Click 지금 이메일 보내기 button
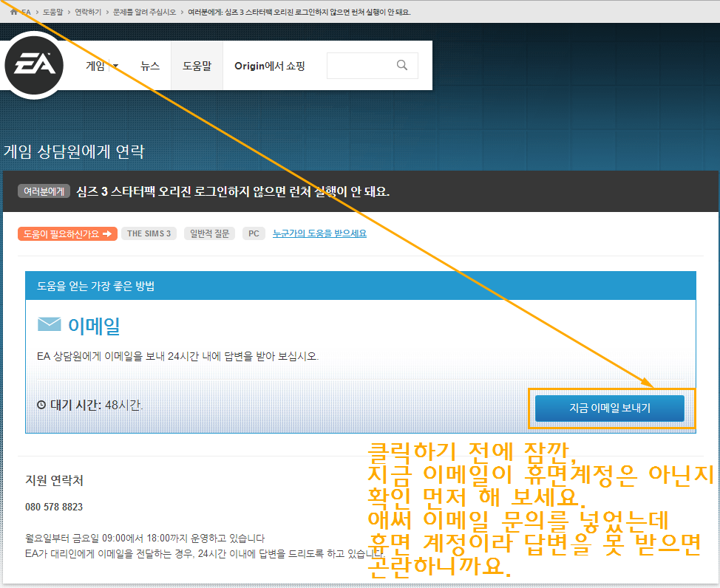The height and width of the screenshot is (588, 720). click(x=610, y=408)
